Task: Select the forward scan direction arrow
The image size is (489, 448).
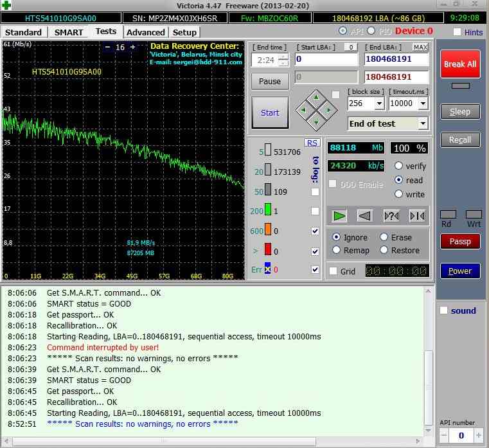Action: click(340, 215)
